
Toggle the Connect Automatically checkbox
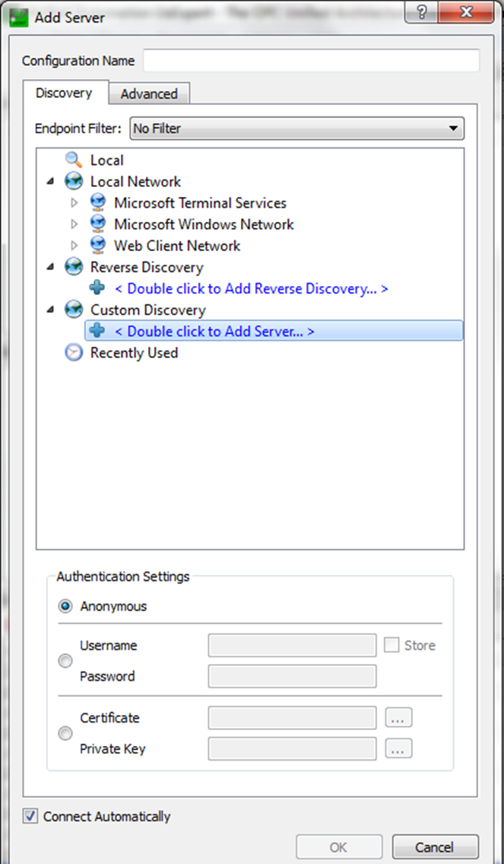click(x=30, y=817)
